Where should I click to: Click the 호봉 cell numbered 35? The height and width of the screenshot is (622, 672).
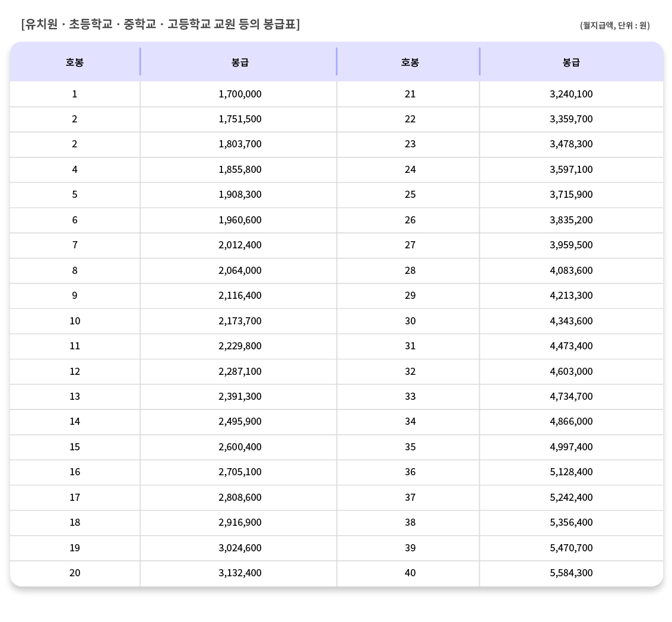410,447
